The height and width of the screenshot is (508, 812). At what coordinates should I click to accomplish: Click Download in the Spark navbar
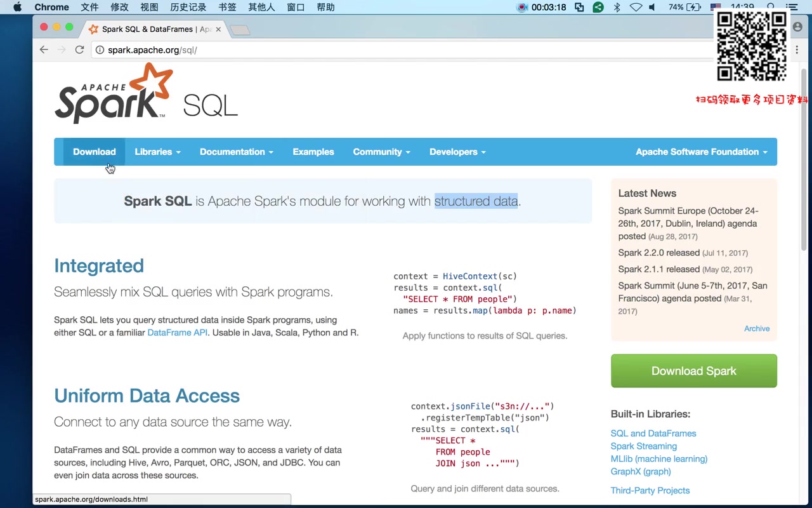94,152
